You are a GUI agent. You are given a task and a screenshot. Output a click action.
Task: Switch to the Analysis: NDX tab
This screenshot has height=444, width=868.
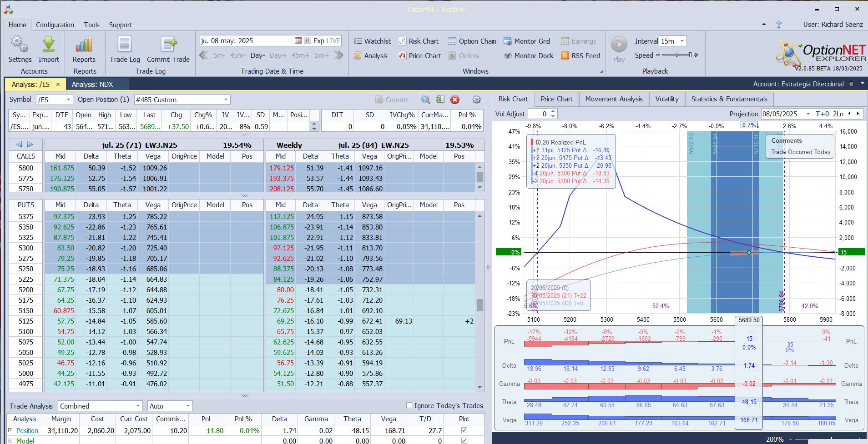[x=92, y=84]
